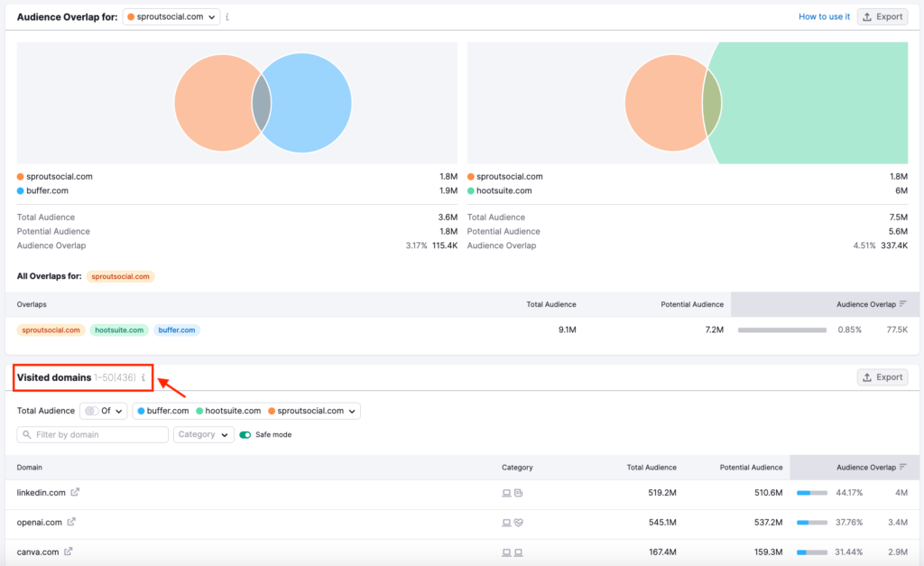Image resolution: width=924 pixels, height=566 pixels.
Task: Click Export button in Audience Overlap section
Action: coord(882,16)
